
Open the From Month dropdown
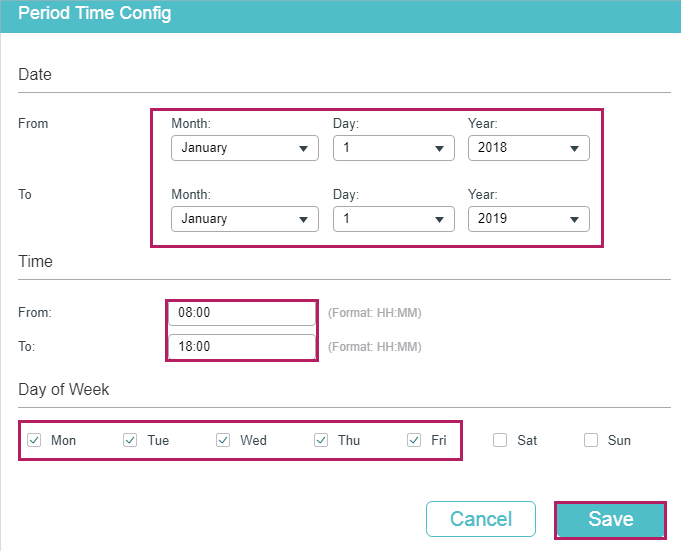click(x=244, y=148)
